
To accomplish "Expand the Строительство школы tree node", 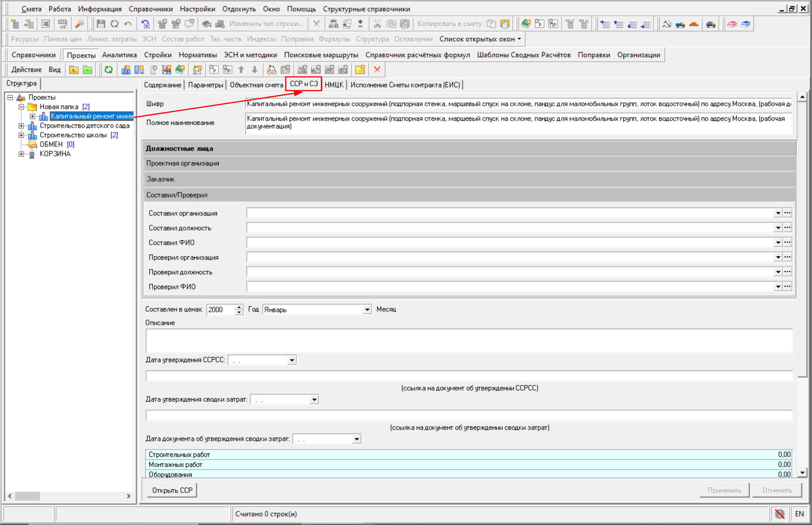I will click(21, 135).
